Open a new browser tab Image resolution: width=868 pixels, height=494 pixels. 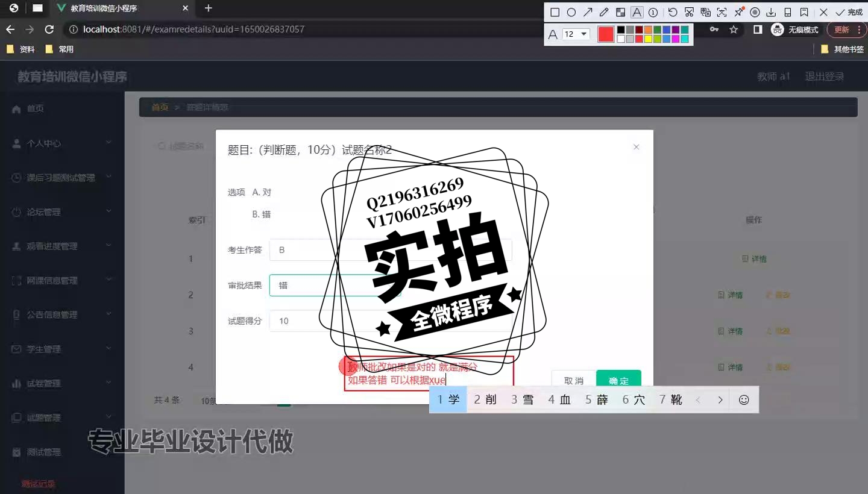(x=209, y=8)
